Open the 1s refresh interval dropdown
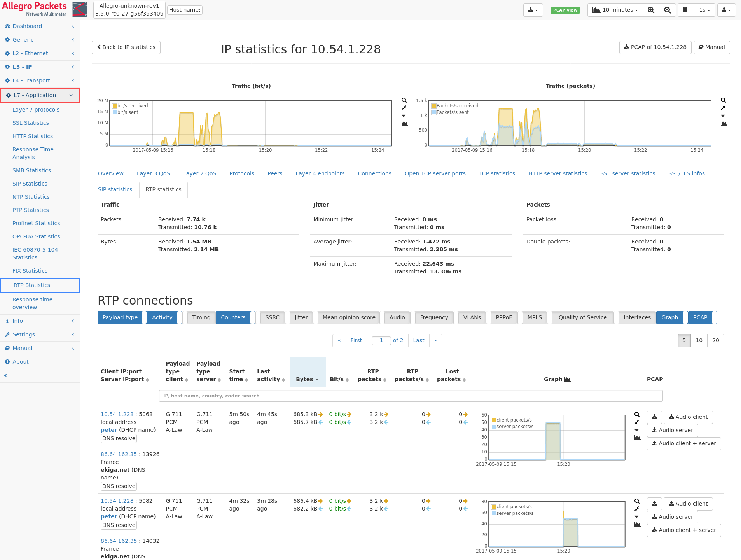Screen dimensions: 741x560 [x=704, y=10]
